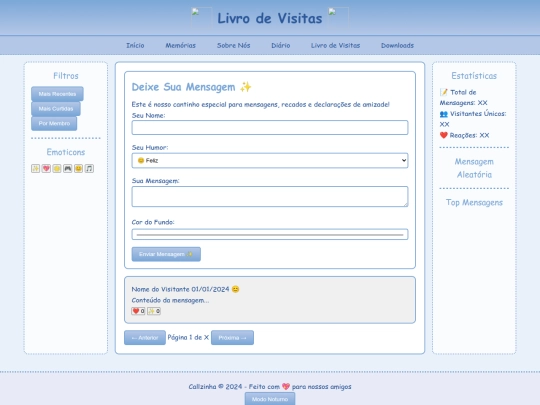Click the 'Emoticons' heading
Screen dimensions: 540x405
tap(66, 152)
